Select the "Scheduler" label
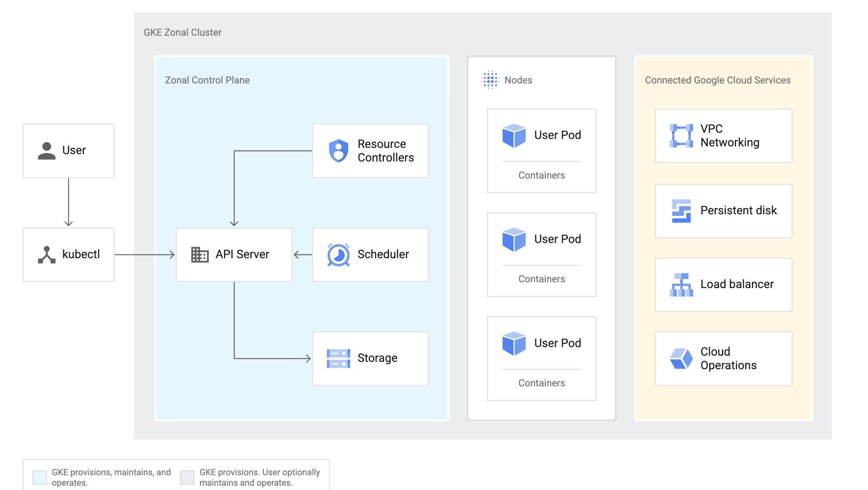 click(383, 254)
